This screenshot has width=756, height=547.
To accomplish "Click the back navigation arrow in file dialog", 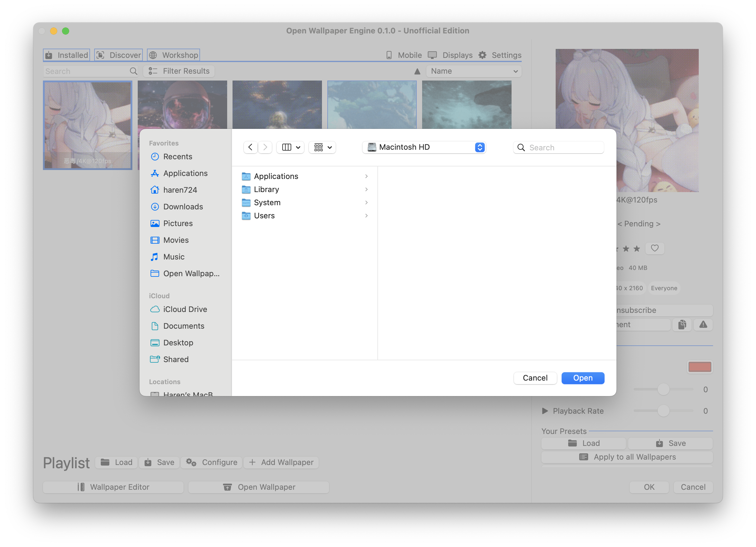I will (250, 147).
